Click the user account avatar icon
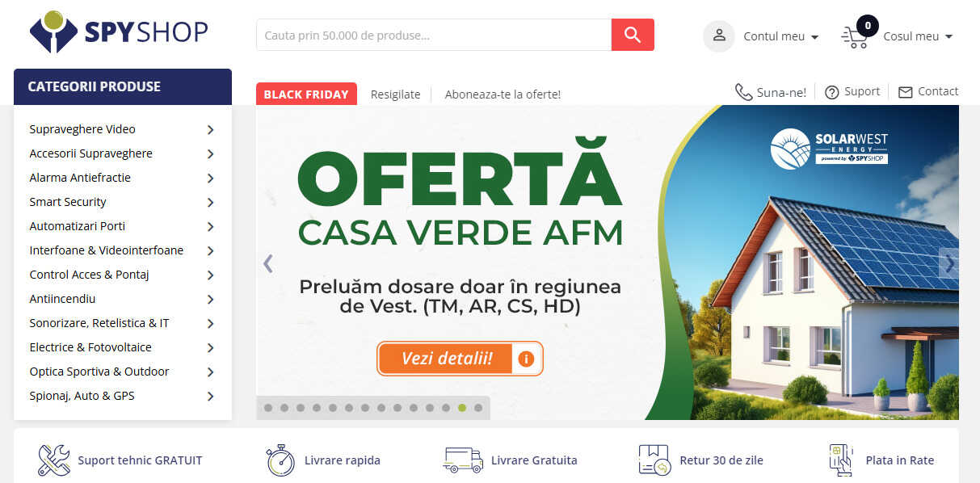 tap(718, 36)
